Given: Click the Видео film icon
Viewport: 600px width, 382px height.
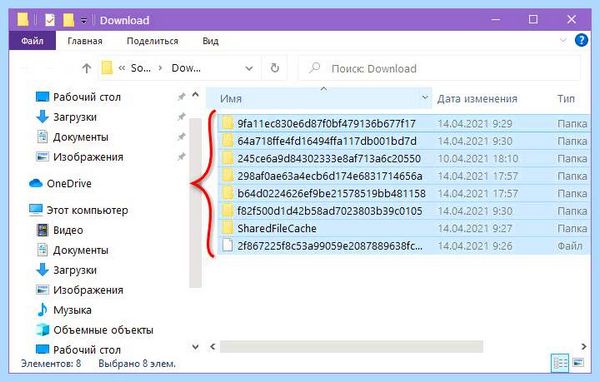Looking at the screenshot, I should pyautogui.click(x=42, y=230).
